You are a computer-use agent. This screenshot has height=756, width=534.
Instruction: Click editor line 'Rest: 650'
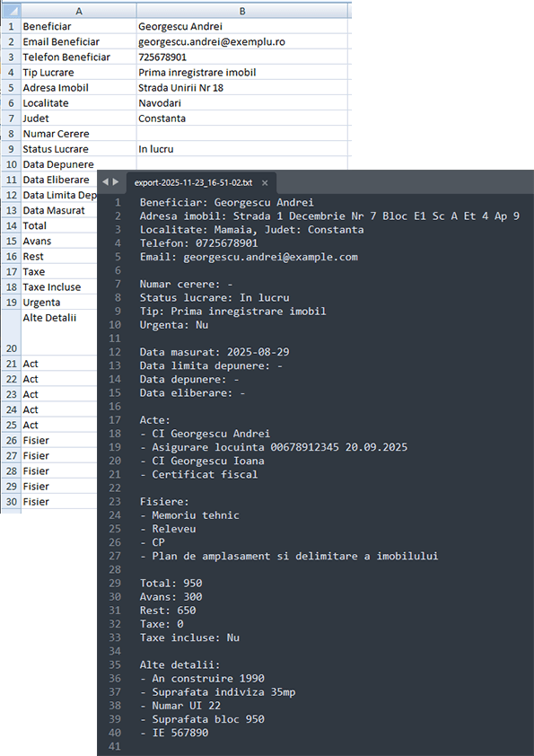click(x=168, y=610)
